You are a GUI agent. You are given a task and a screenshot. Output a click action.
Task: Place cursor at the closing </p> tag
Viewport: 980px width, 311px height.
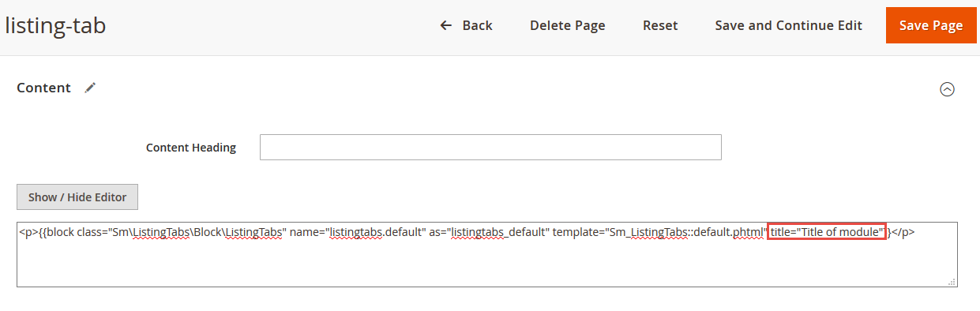point(903,232)
